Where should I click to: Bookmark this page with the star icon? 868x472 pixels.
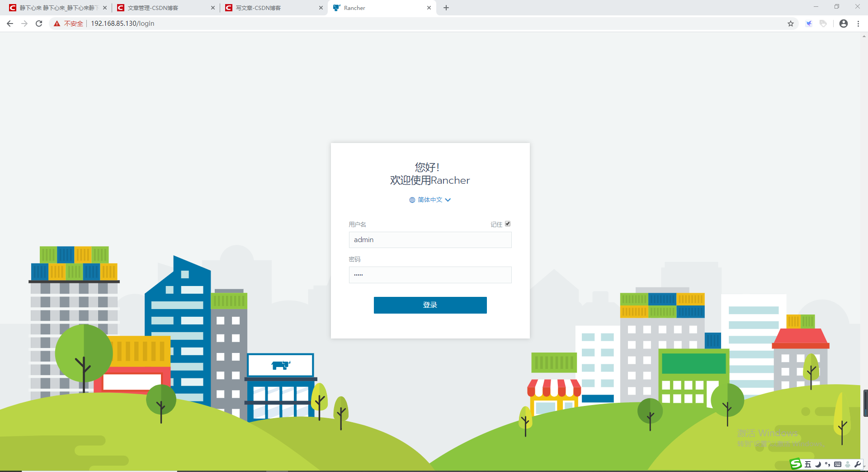click(x=791, y=24)
